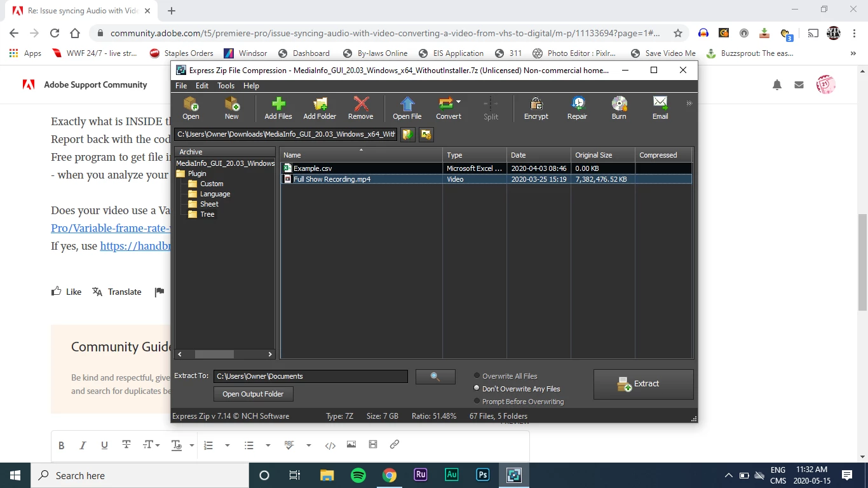Select the Overwrite All Files option
Image resolution: width=868 pixels, height=488 pixels.
[506, 376]
